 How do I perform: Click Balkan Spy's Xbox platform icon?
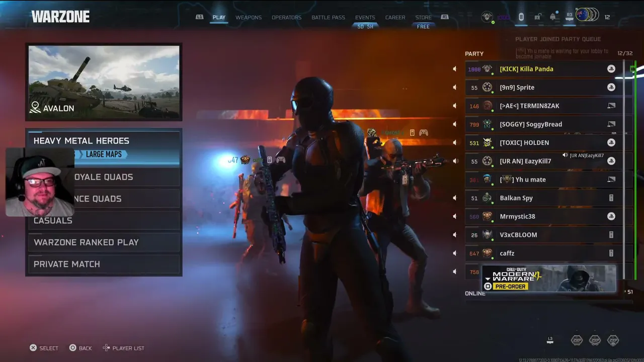611,198
